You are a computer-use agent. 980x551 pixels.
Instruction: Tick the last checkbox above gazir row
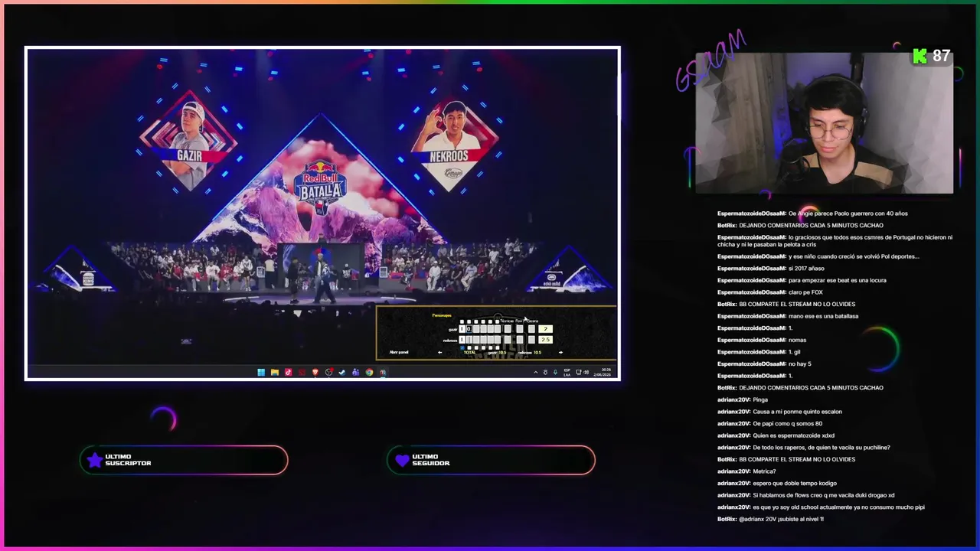point(498,322)
